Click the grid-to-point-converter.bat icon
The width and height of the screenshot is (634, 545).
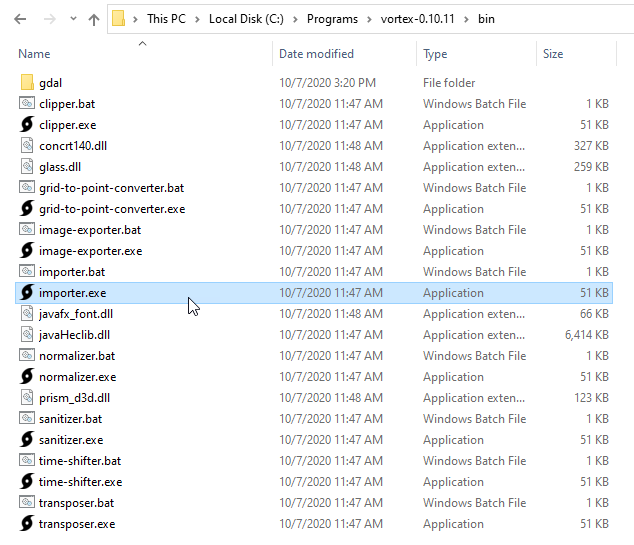tap(27, 187)
